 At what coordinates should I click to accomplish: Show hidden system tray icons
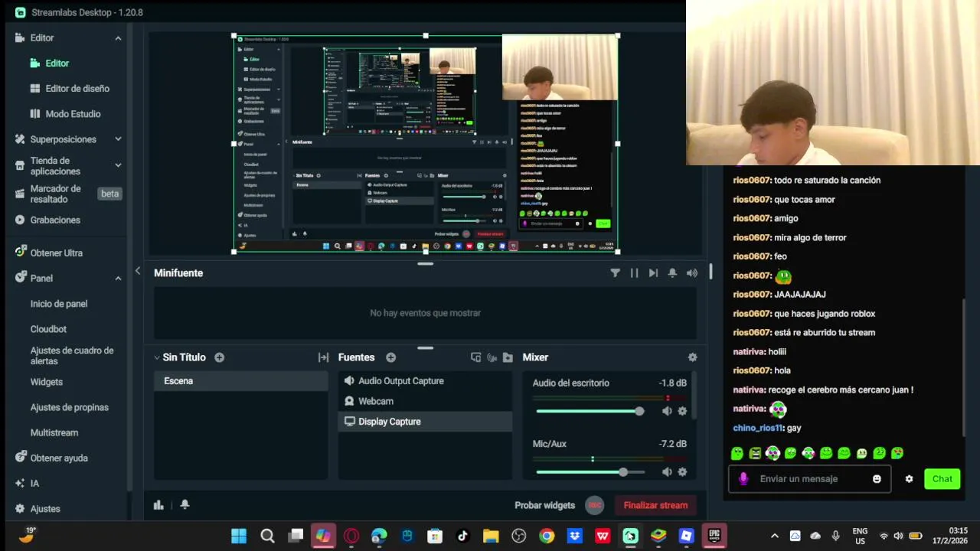tap(774, 536)
